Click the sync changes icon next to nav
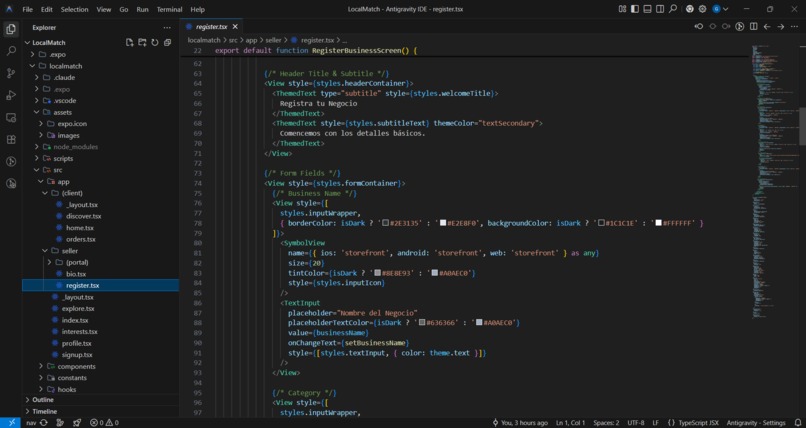This screenshot has width=806, height=428. click(x=44, y=423)
